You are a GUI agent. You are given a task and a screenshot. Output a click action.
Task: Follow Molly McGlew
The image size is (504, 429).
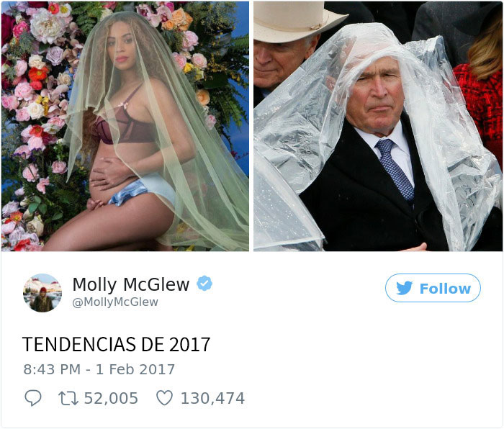[433, 288]
